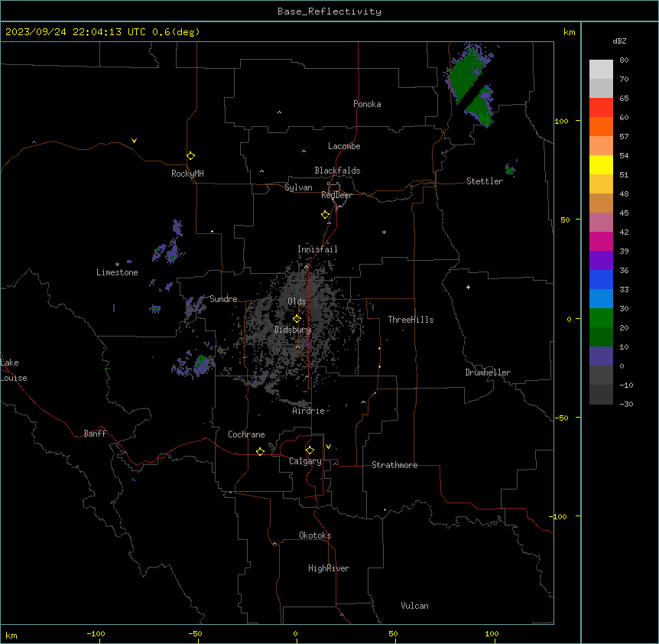Click the white asterisk marker above Limestone
Screen dimensions: 659x644
click(117, 264)
